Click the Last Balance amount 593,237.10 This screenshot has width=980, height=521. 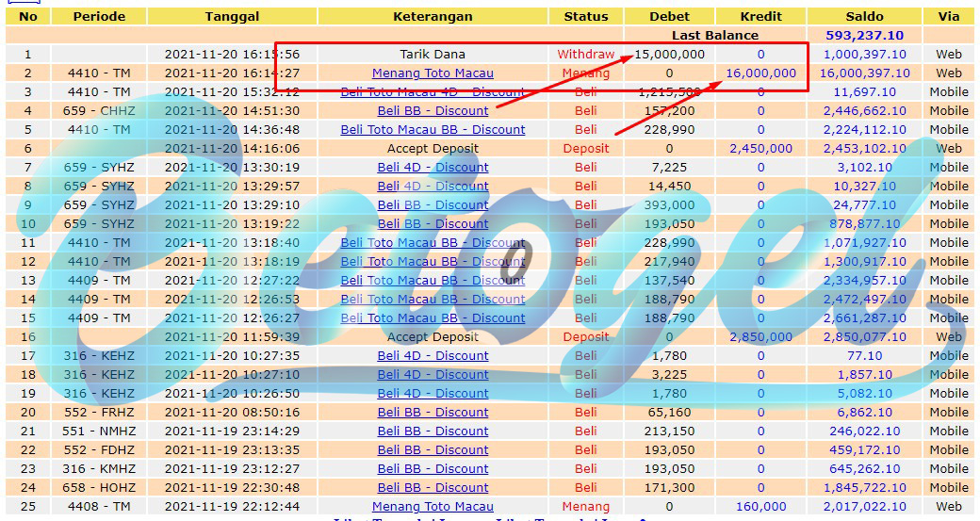point(864,35)
